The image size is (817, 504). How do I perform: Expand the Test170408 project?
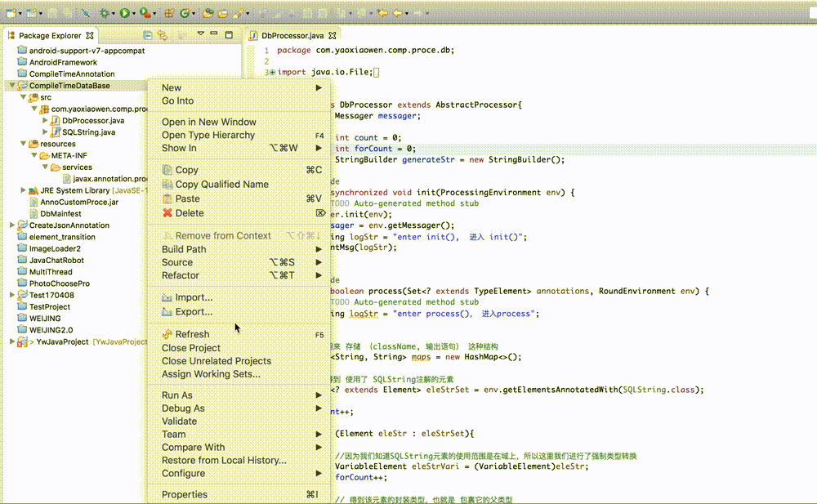pyautogui.click(x=12, y=295)
